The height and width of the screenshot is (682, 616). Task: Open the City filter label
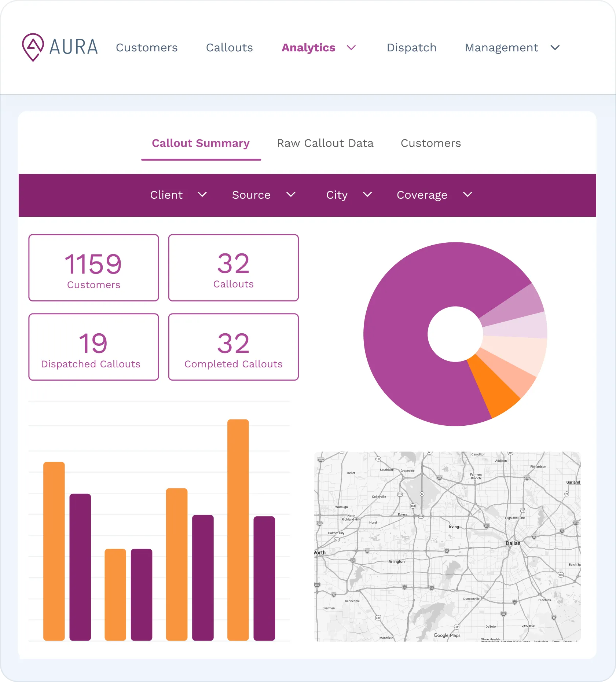(337, 195)
